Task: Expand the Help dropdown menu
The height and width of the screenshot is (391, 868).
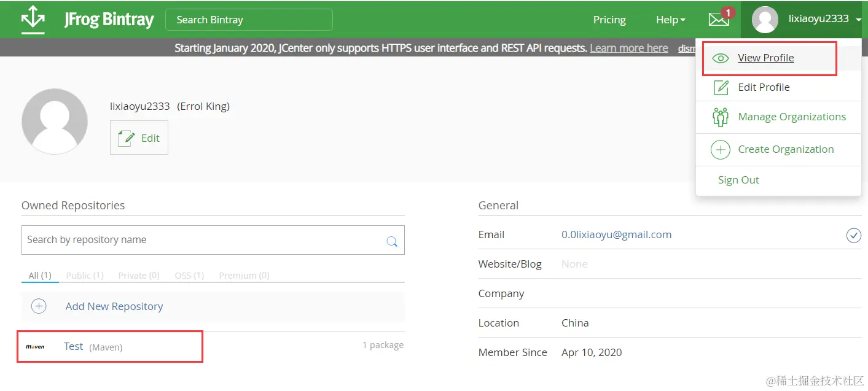Action: pos(670,20)
